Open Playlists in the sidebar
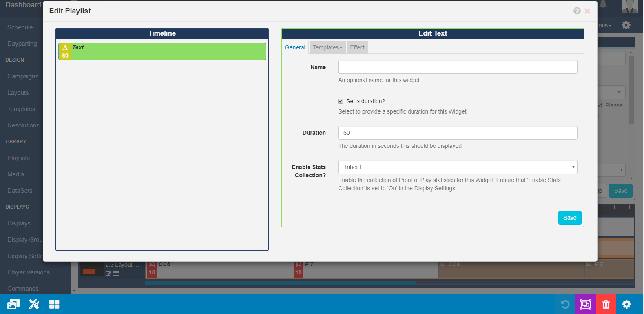644x314 pixels. point(18,158)
